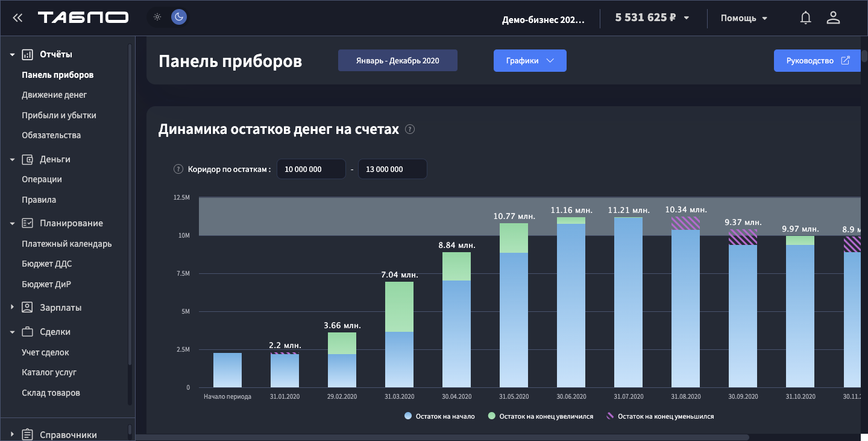Screen dimensions: 868x441
Task: Click the Руководство button
Action: 817,61
